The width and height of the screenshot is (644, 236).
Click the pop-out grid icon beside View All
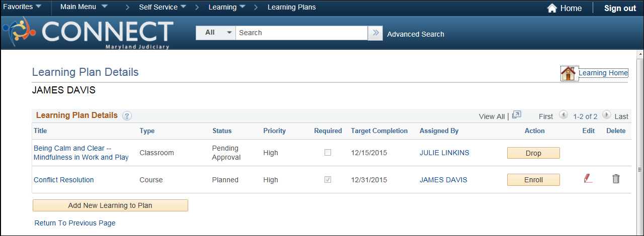pos(517,115)
